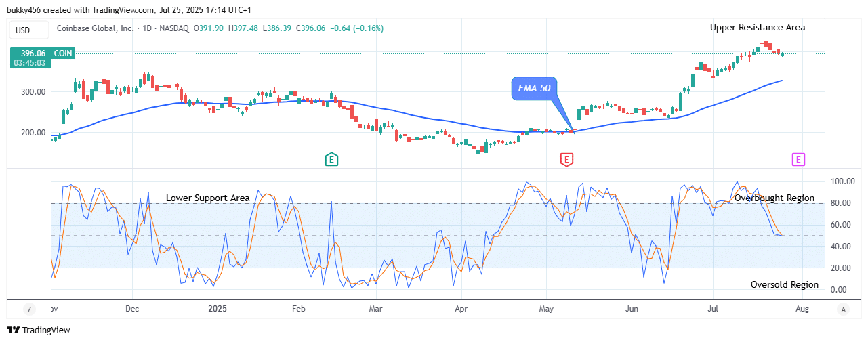Click the red earnings E marker
868x342 pixels.
[x=566, y=160]
